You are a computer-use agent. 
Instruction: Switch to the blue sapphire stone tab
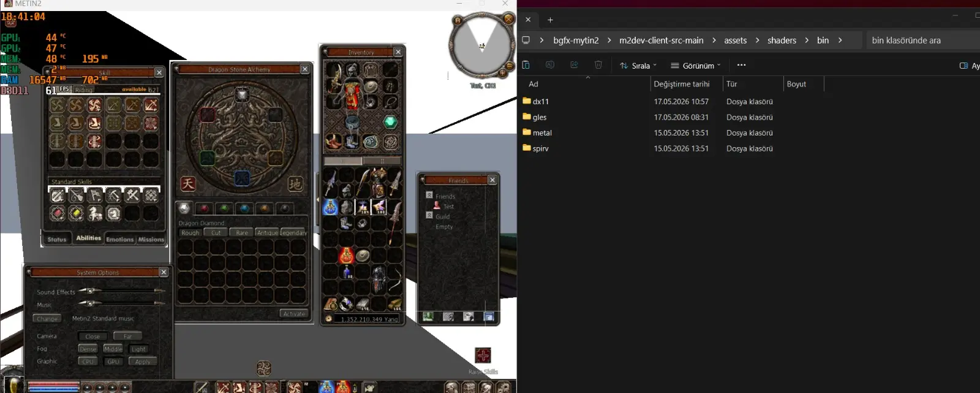click(x=244, y=208)
